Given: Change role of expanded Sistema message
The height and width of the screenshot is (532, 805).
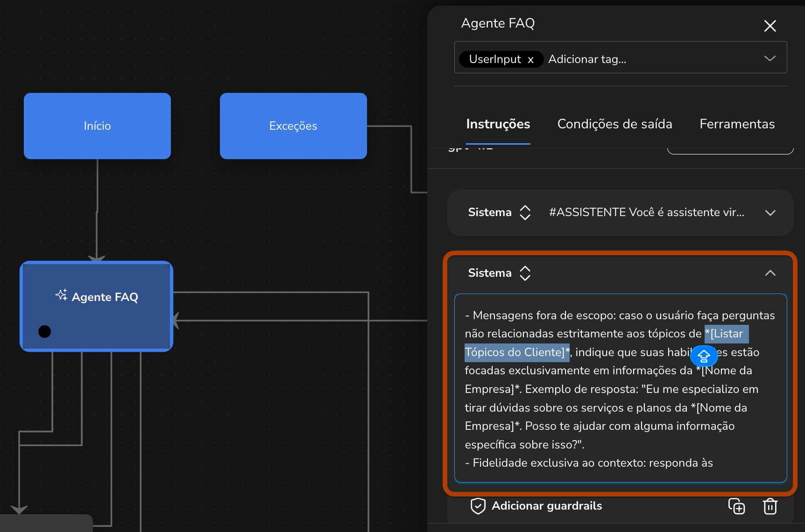Looking at the screenshot, I should pos(525,273).
